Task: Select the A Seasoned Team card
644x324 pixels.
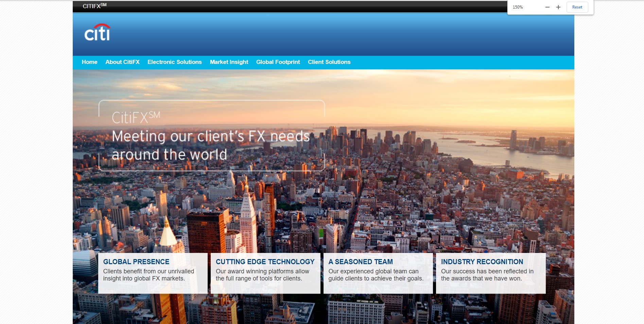Action: coord(378,273)
